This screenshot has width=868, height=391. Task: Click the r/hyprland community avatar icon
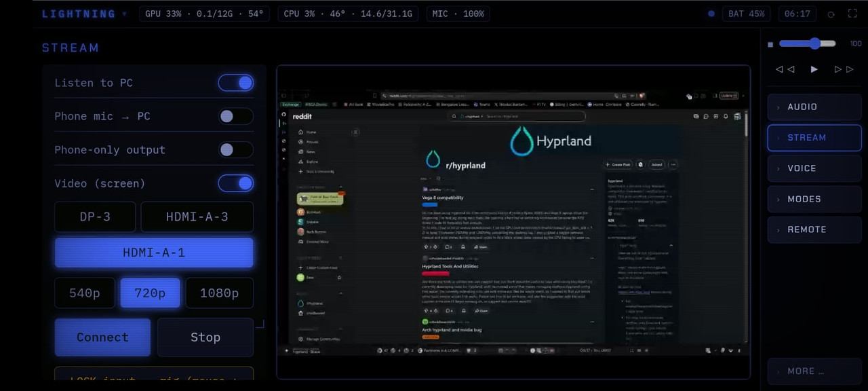pyautogui.click(x=433, y=160)
